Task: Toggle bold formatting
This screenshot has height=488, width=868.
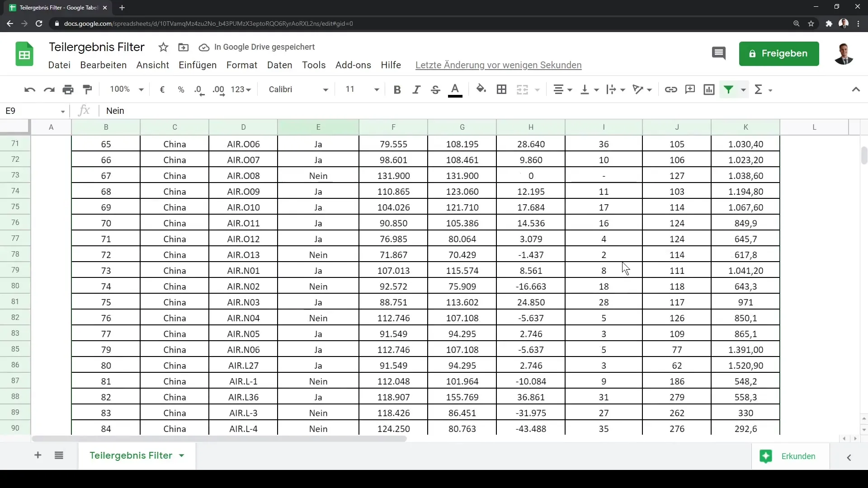Action: tap(397, 89)
